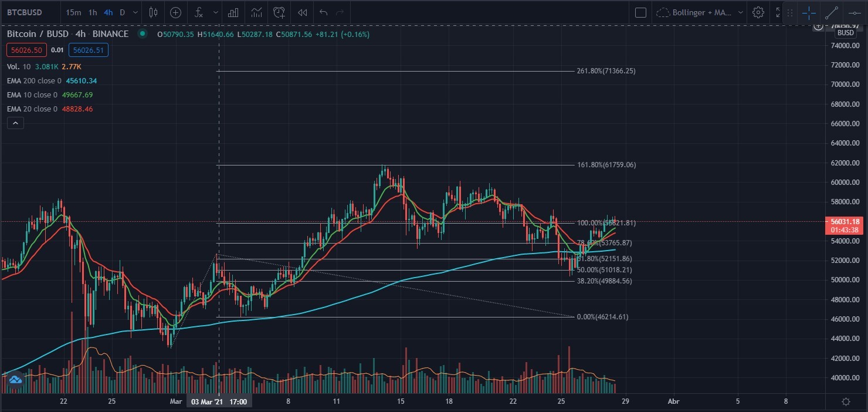The width and height of the screenshot is (868, 412).
Task: Open time axis settings gear bottom right
Action: click(x=846, y=402)
